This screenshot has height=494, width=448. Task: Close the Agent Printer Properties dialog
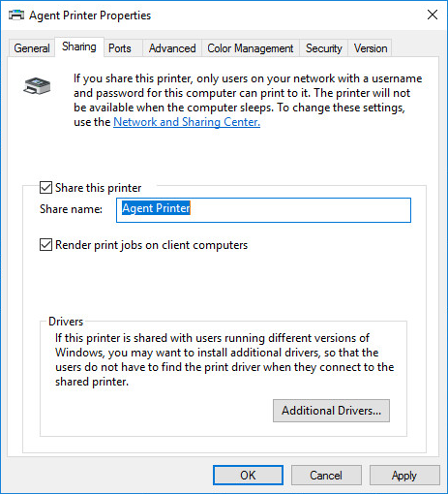(433, 15)
